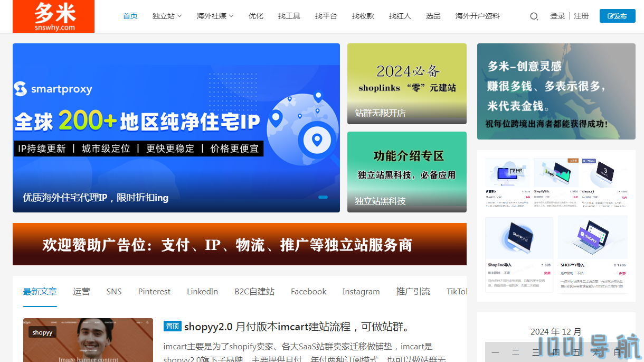The width and height of the screenshot is (644, 362).
Task: Open the smartproxy residential IP banner
Action: pos(176,127)
